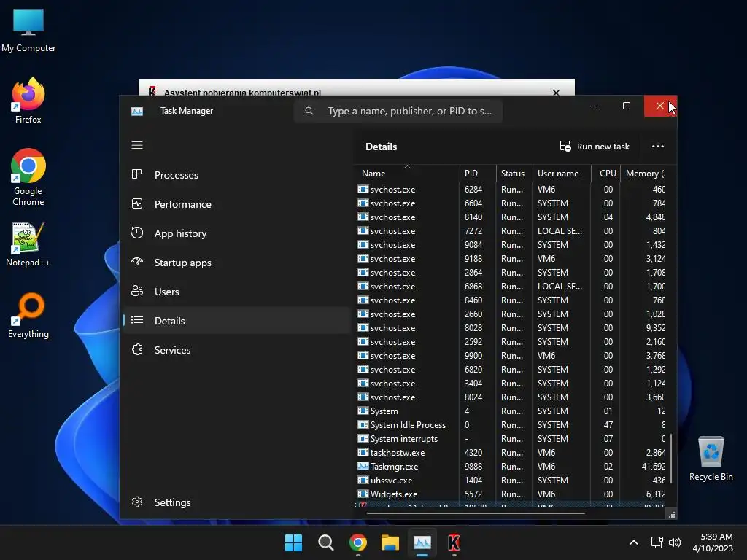Open the Users people icon
747x560 pixels.
click(136, 291)
